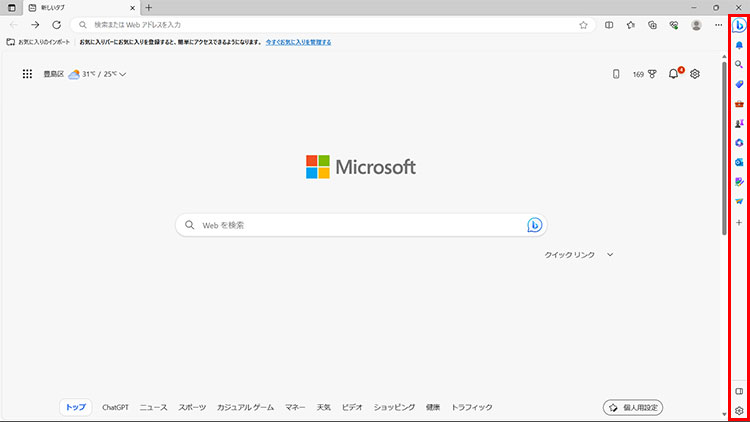Open the Search tool in sidebar

[x=739, y=64]
